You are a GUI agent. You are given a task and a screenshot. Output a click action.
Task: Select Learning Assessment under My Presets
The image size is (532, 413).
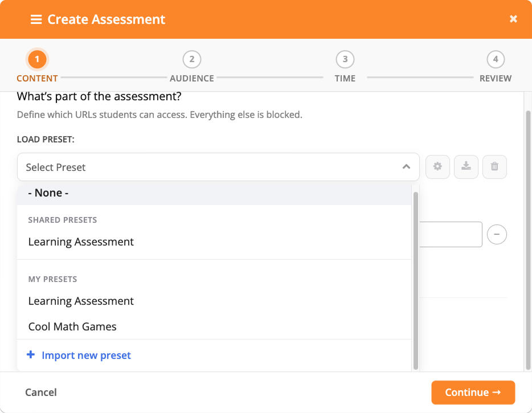[x=214, y=301]
